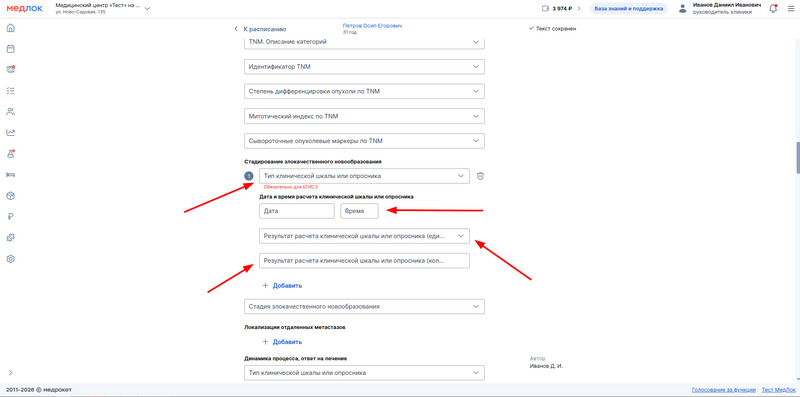Screen dimensions: 800x397
Task: Click user name Иванов Даниил Иванович
Action: point(727,5)
